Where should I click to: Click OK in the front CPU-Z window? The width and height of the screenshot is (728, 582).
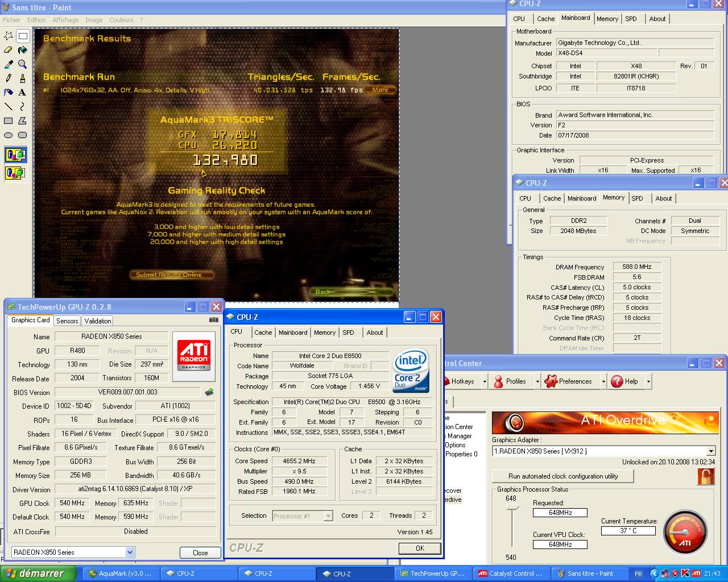(420, 548)
